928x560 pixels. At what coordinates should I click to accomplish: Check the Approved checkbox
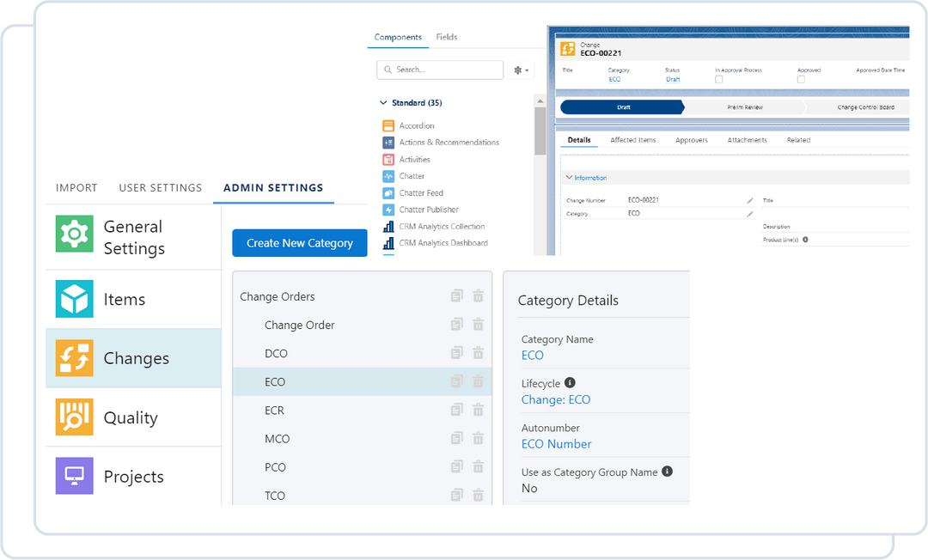pyautogui.click(x=799, y=79)
